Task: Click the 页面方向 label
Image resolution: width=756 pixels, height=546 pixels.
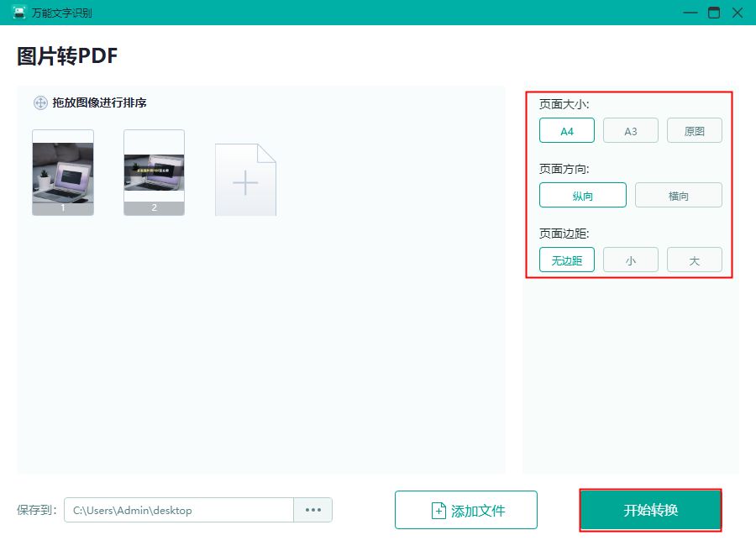Action: coord(564,169)
